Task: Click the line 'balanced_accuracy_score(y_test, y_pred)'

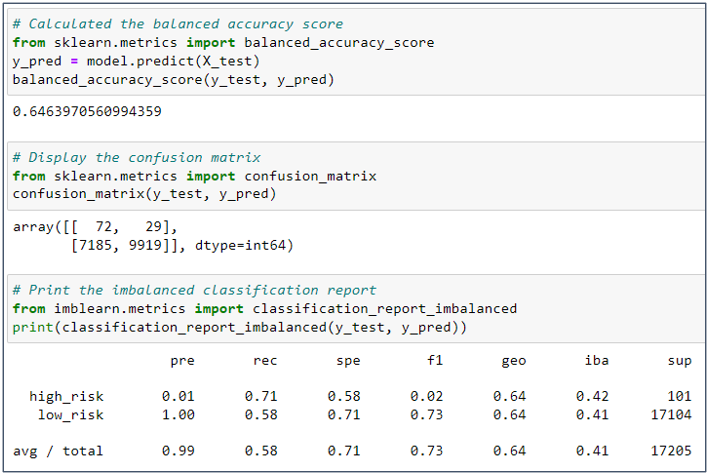Action: tap(173, 80)
